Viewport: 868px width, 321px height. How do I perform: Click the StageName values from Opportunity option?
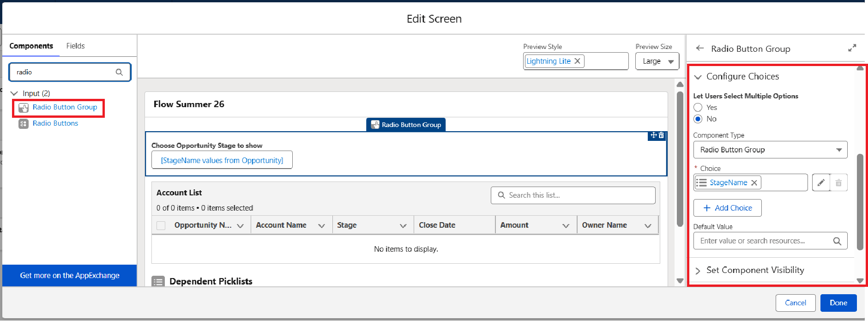(x=222, y=160)
